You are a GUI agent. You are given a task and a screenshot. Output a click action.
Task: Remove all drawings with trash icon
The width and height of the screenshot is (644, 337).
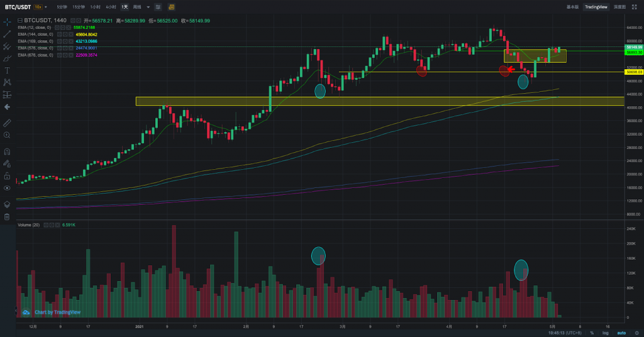[7, 217]
